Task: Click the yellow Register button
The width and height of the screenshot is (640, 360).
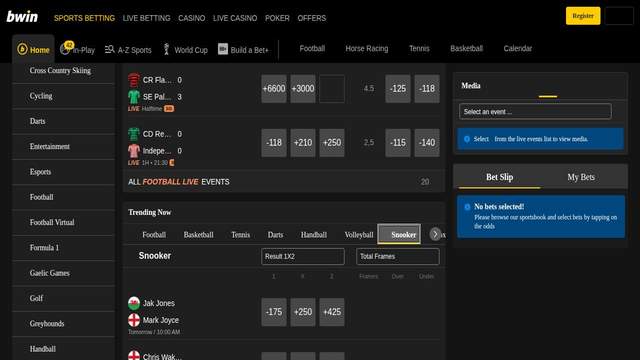Action: [583, 16]
